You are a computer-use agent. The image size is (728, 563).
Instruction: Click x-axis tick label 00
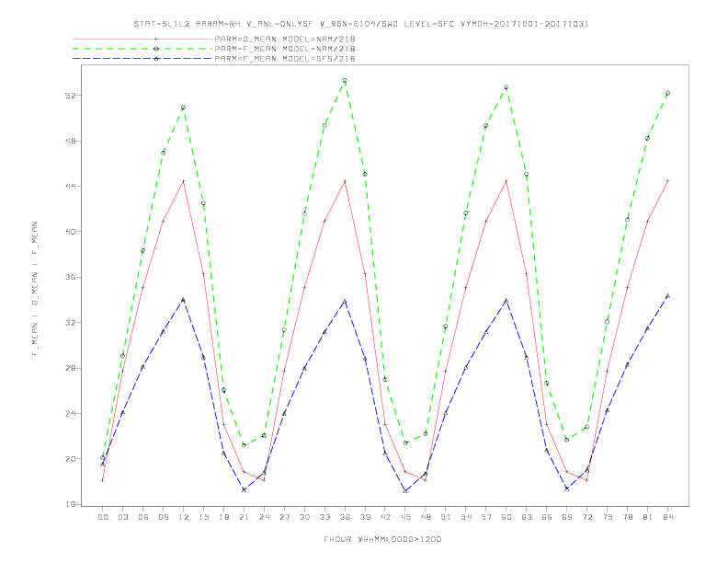tap(103, 517)
